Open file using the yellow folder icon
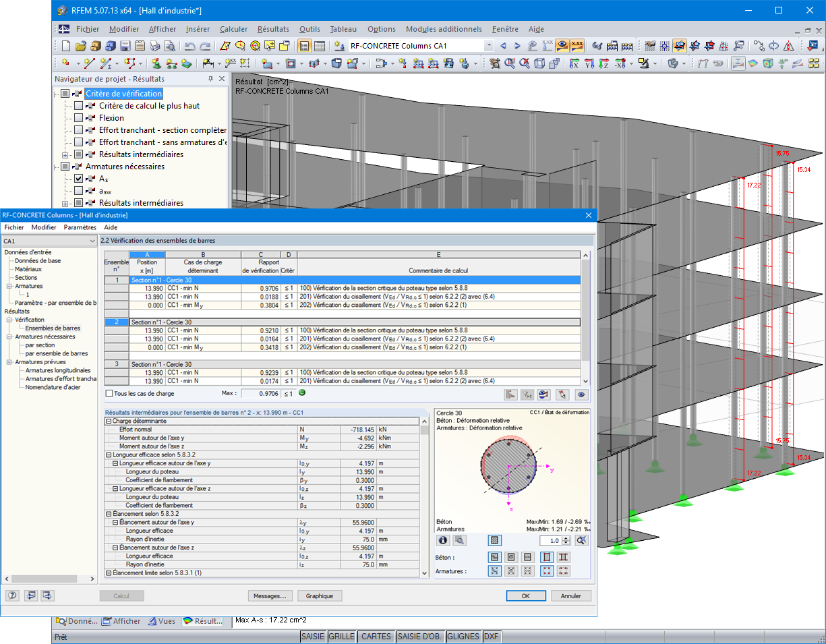 pyautogui.click(x=80, y=46)
